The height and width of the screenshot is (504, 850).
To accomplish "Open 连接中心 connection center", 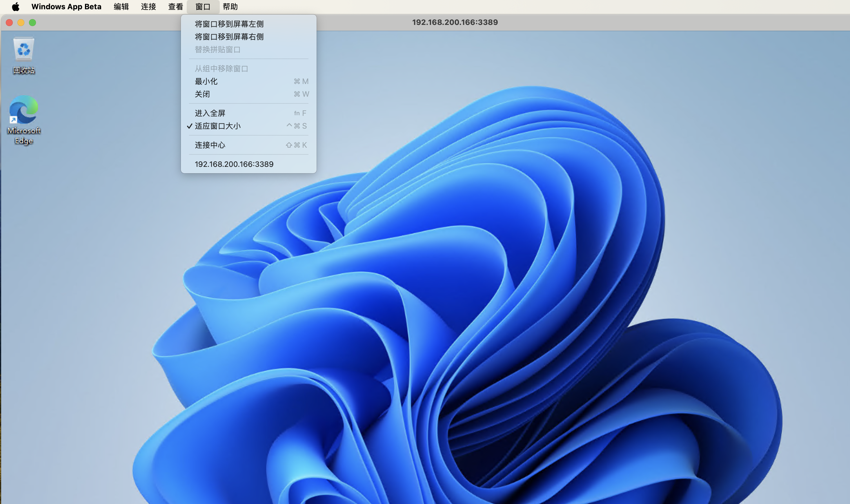I will click(210, 145).
